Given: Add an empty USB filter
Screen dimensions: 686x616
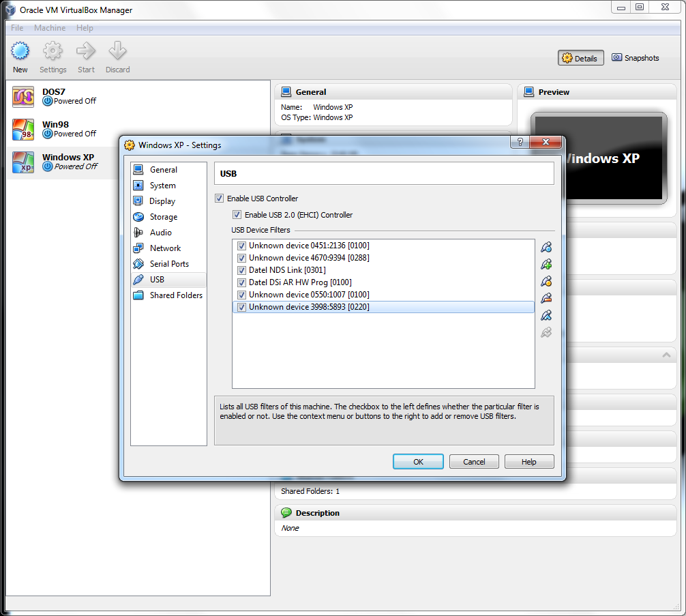Looking at the screenshot, I should pyautogui.click(x=546, y=248).
